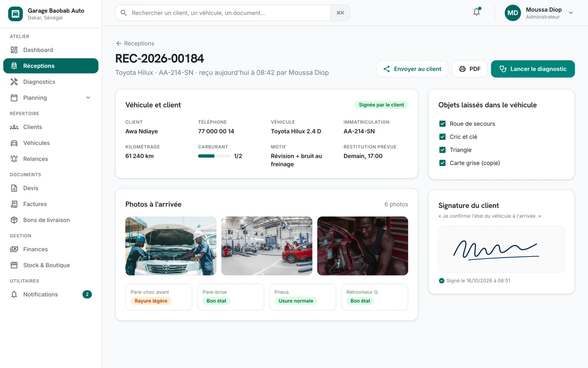Open the Moussa Diop account dropdown
Screen dimensions: 588x368
(x=571, y=13)
